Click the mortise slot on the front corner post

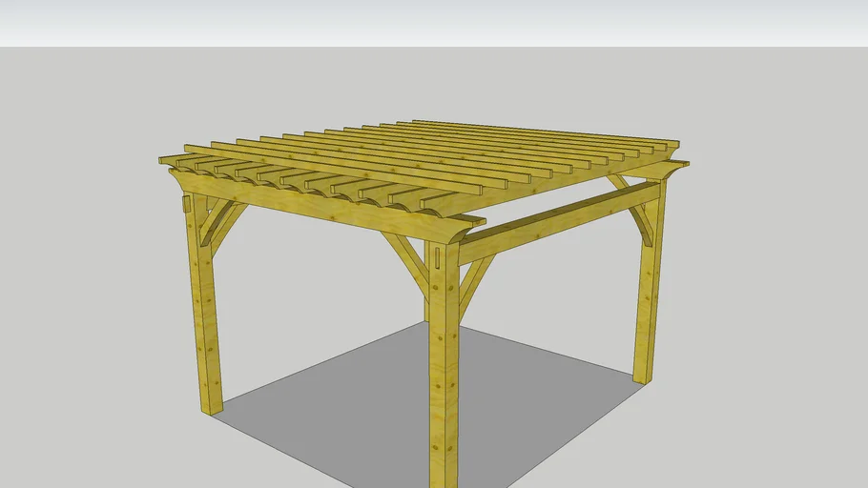(436, 257)
